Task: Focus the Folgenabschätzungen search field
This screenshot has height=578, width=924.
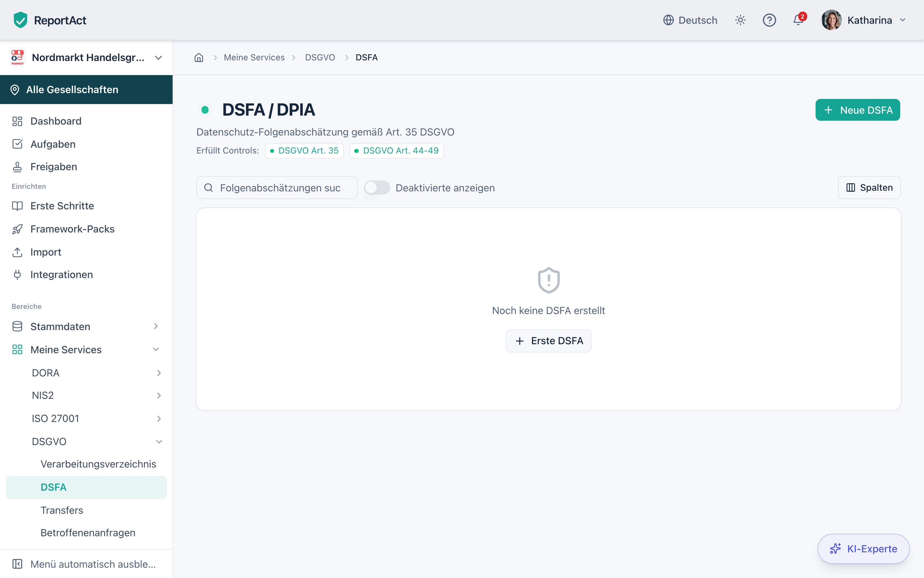Action: 277,188
